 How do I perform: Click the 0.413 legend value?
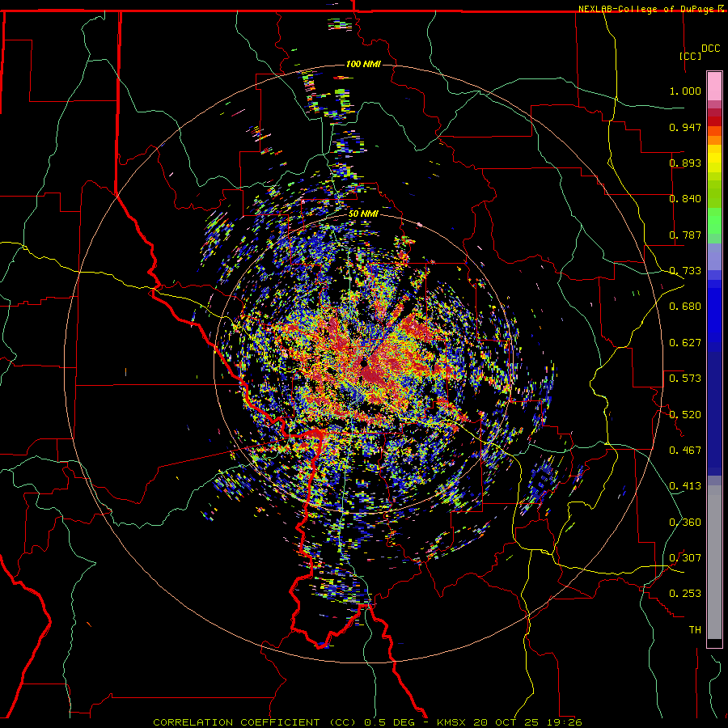(x=685, y=485)
